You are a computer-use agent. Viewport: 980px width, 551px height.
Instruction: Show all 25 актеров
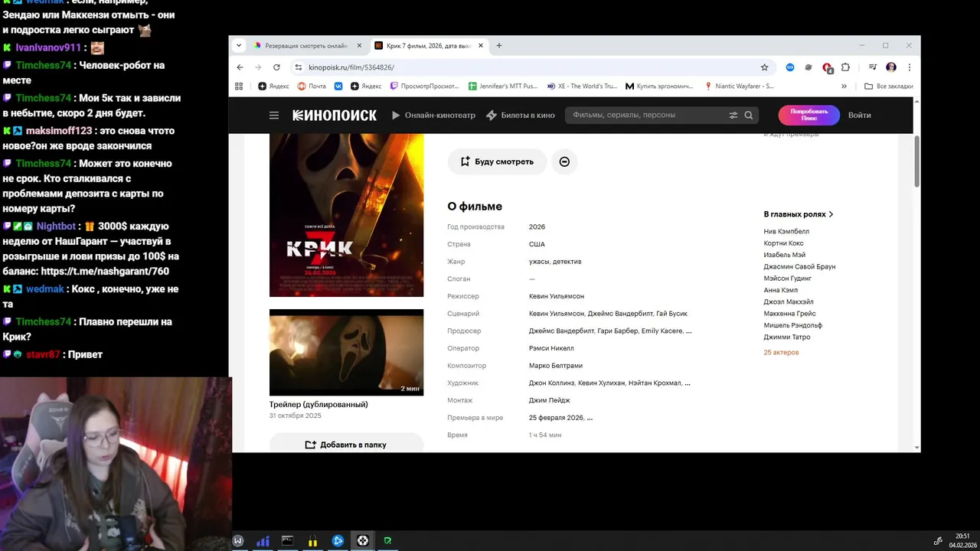tap(781, 352)
